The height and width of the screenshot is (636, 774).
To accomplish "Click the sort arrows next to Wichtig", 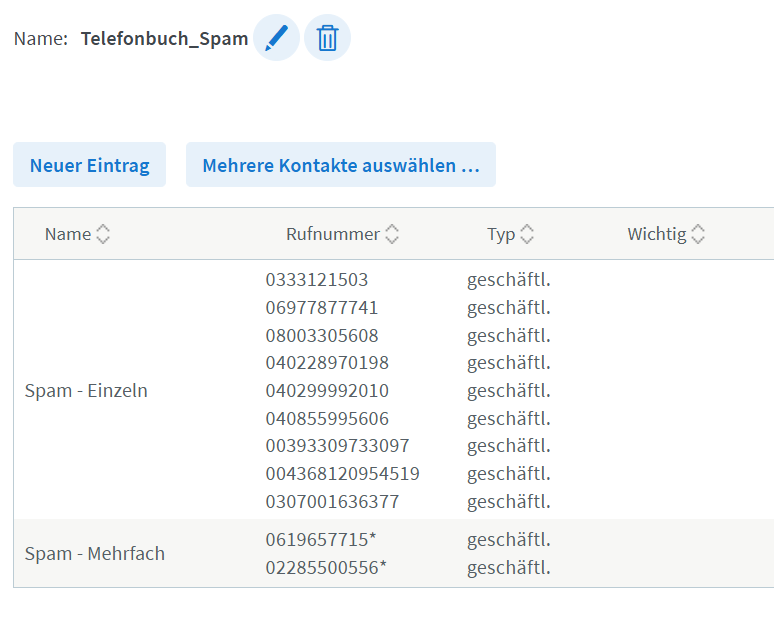I will pyautogui.click(x=698, y=234).
